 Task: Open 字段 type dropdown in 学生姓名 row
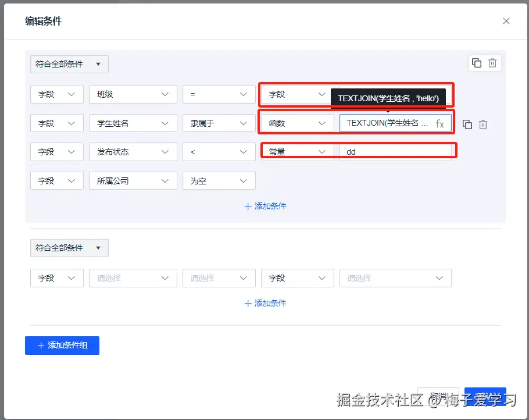pyautogui.click(x=57, y=123)
